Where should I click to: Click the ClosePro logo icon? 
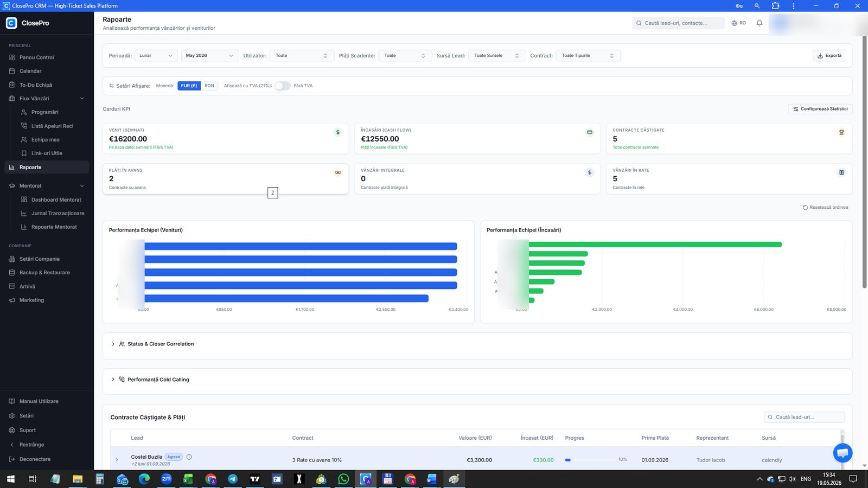pos(11,23)
